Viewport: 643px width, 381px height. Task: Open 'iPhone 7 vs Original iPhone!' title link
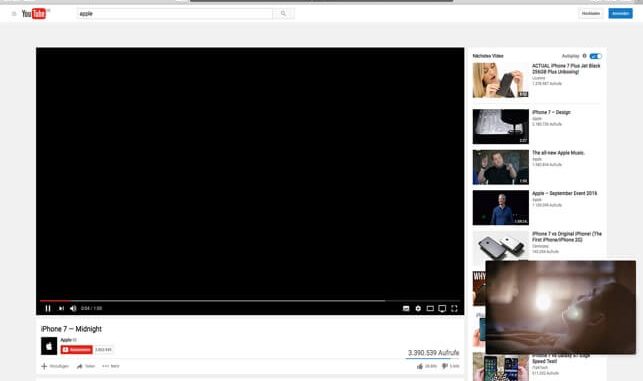pyautogui.click(x=567, y=237)
